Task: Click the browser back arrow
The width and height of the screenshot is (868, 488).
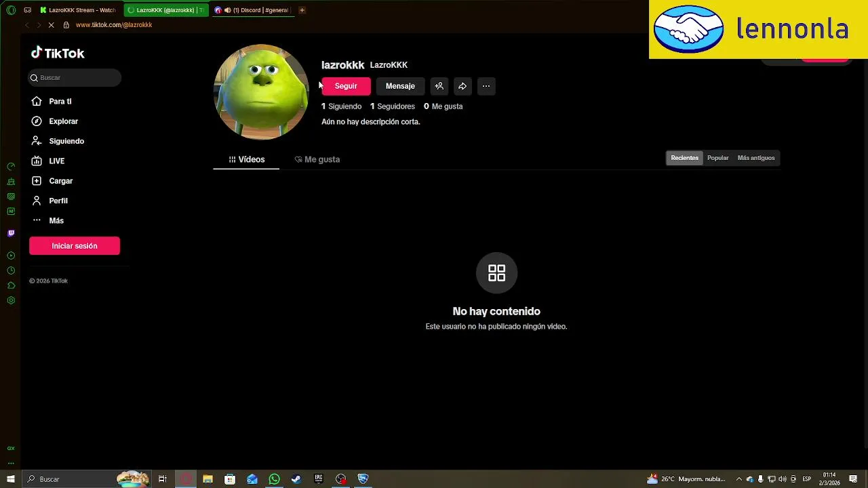Action: (x=27, y=25)
